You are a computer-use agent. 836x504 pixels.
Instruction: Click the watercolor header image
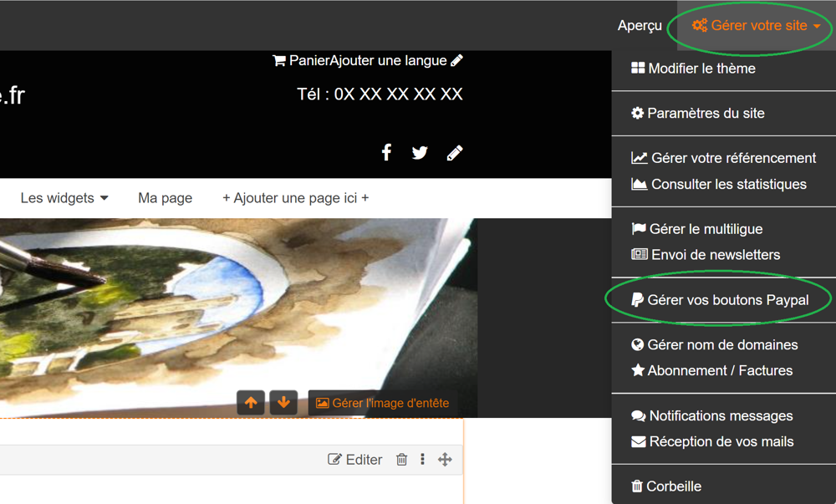tap(167, 309)
